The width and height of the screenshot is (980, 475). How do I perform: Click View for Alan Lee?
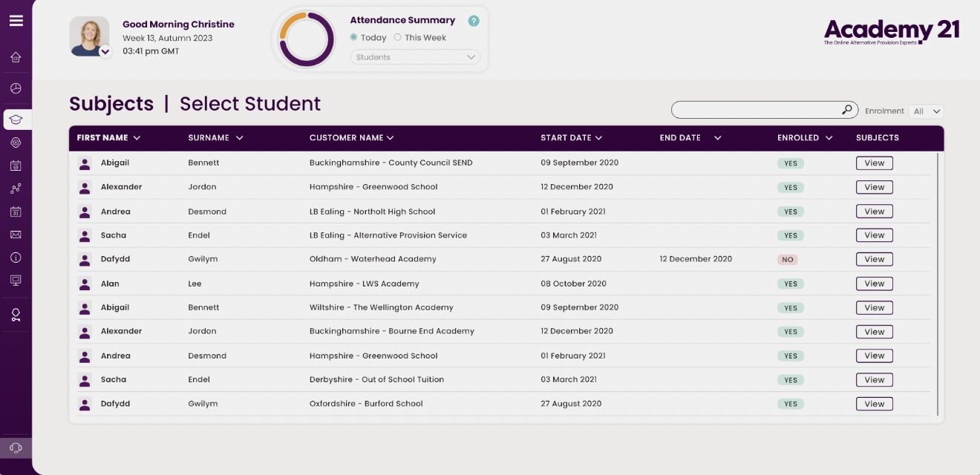[874, 284]
